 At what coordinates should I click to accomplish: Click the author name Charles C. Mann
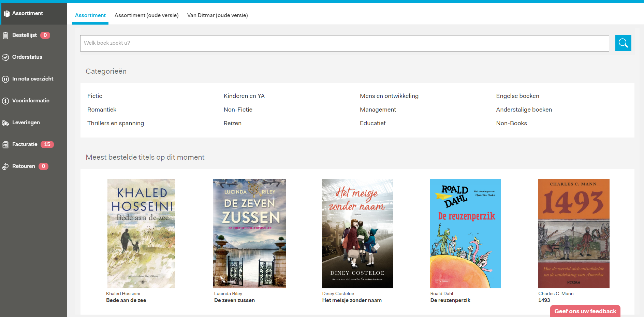556,293
